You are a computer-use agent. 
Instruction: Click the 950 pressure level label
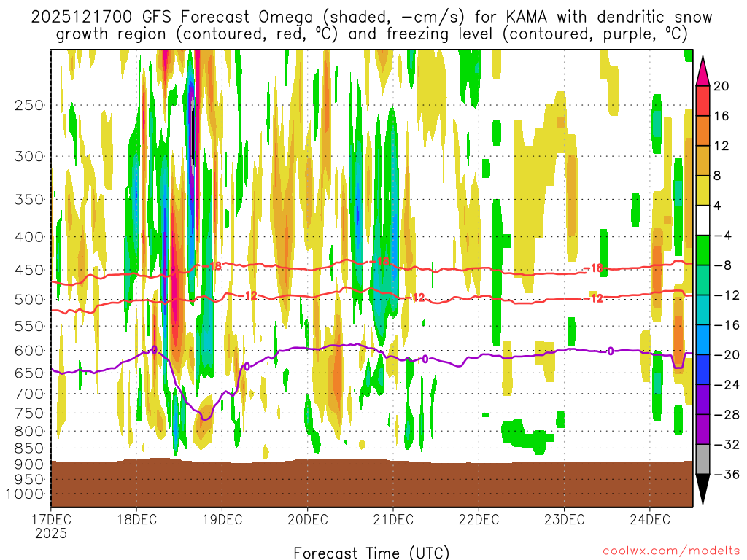tap(29, 480)
